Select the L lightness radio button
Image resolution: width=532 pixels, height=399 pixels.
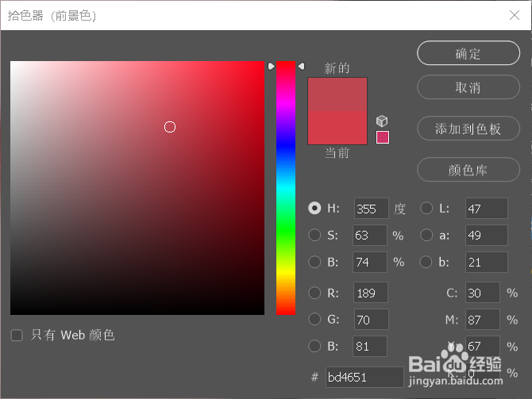point(426,208)
